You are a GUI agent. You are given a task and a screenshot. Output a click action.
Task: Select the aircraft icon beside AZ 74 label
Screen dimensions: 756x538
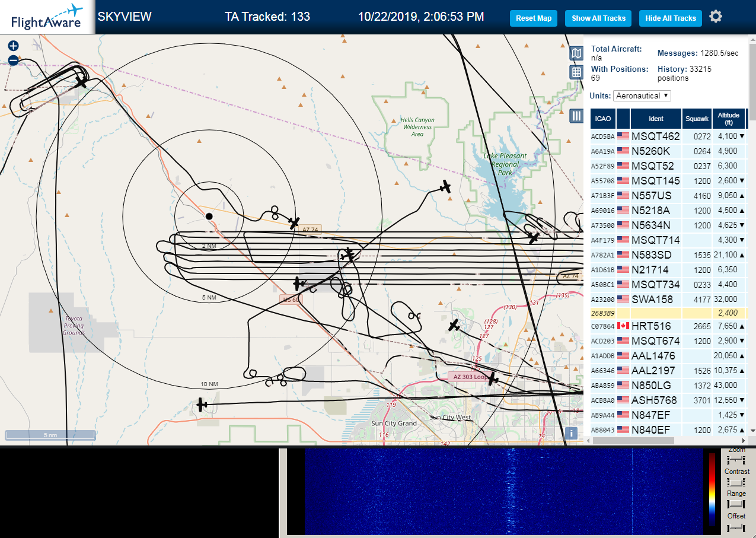tap(294, 222)
